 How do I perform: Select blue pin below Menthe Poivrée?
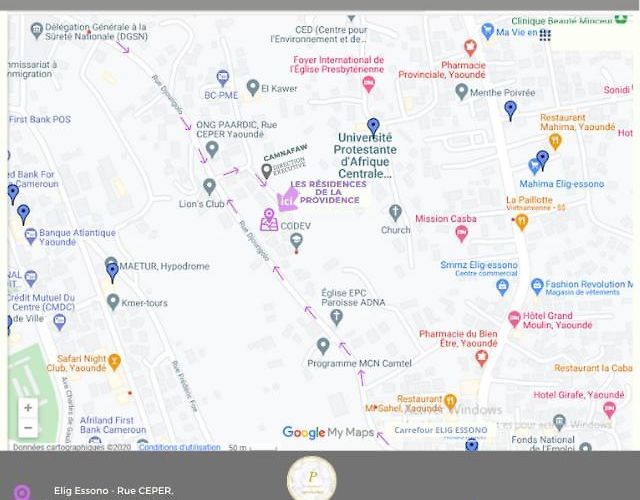[510, 110]
